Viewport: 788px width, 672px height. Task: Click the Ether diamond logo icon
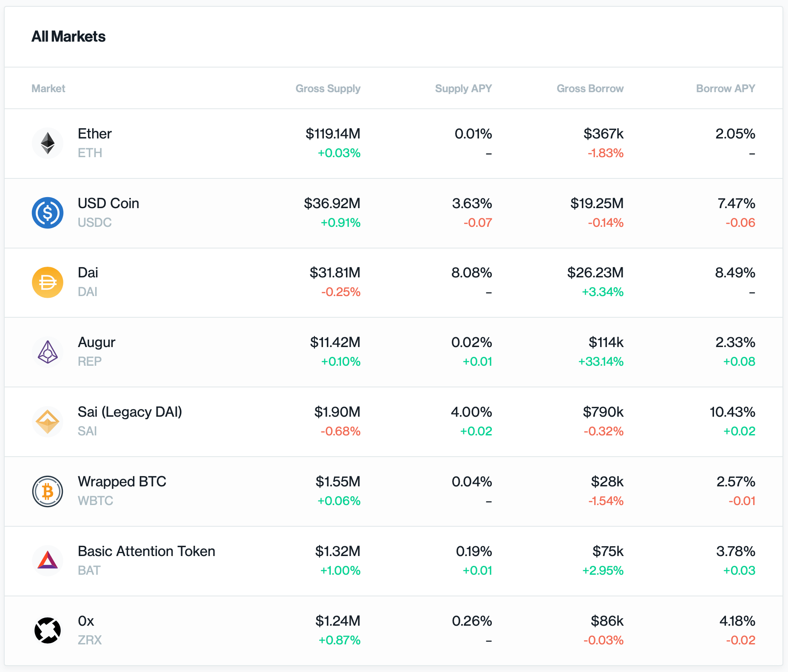[48, 143]
